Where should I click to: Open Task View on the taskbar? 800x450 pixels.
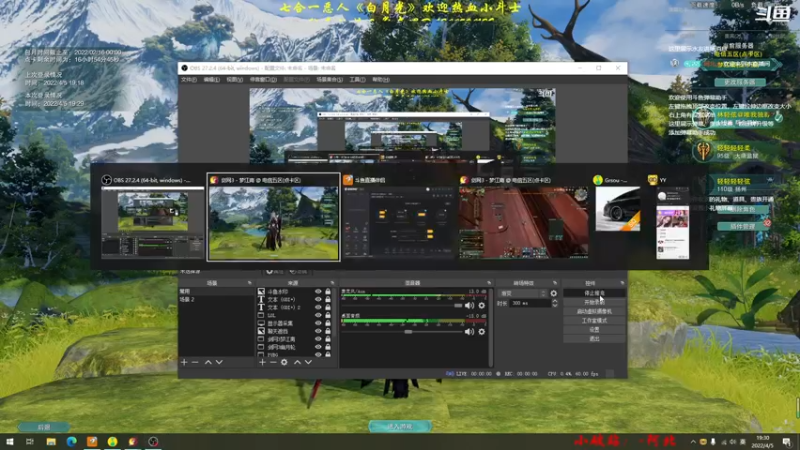tap(30, 441)
